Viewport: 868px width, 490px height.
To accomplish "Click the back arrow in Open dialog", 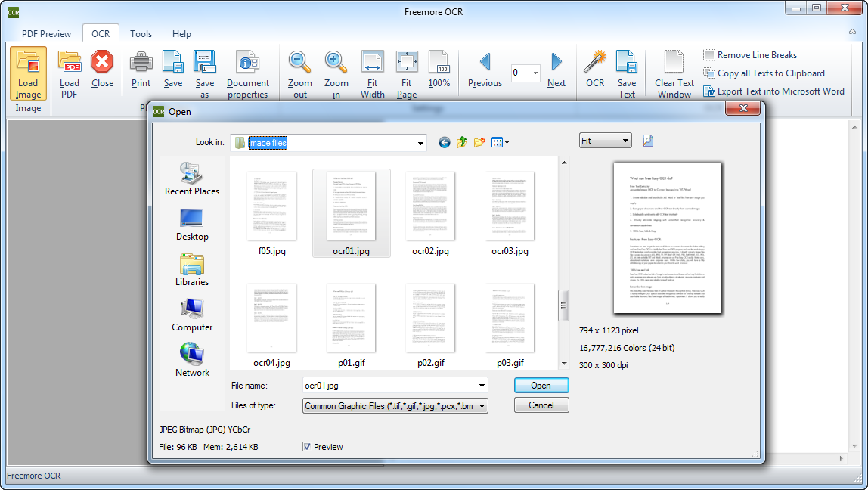I will [444, 143].
